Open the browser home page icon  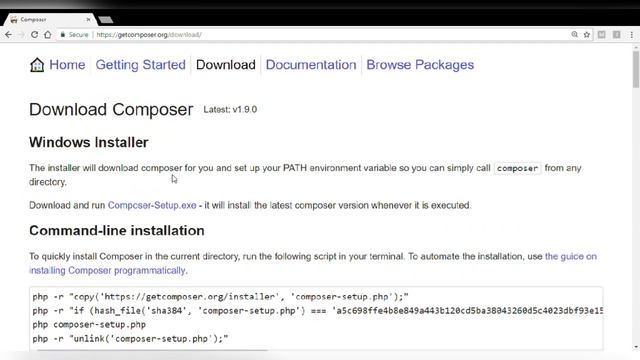[x=48, y=35]
